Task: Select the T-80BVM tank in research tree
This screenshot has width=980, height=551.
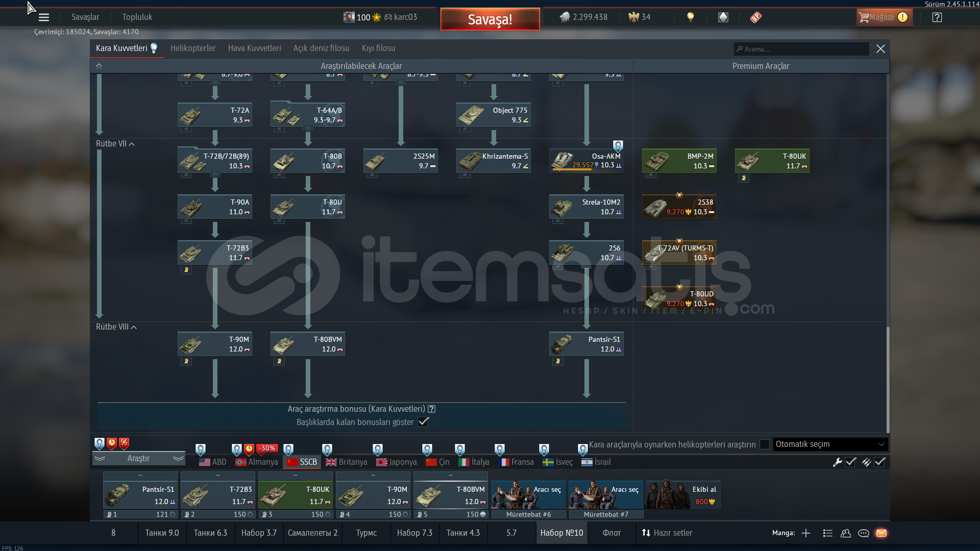Action: click(308, 344)
